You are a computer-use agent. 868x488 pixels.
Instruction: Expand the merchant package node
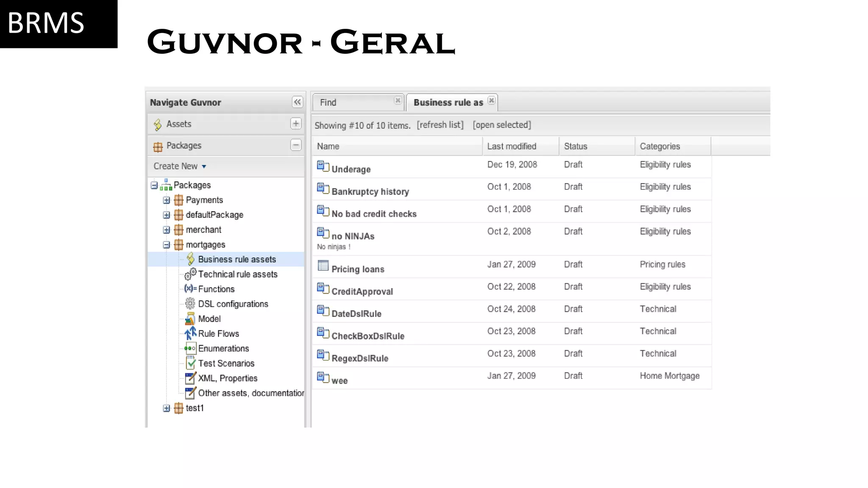(167, 230)
